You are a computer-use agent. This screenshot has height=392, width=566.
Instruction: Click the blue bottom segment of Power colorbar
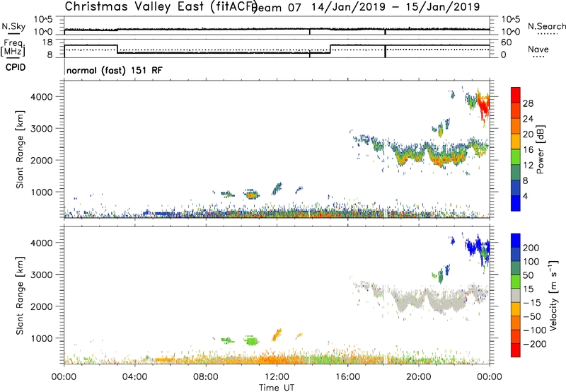[516, 203]
